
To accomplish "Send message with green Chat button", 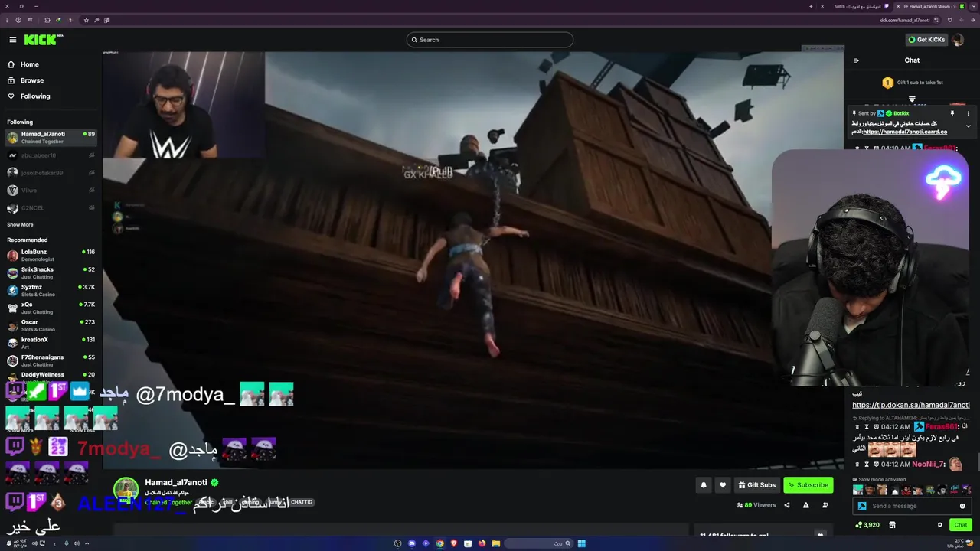I will [960, 525].
